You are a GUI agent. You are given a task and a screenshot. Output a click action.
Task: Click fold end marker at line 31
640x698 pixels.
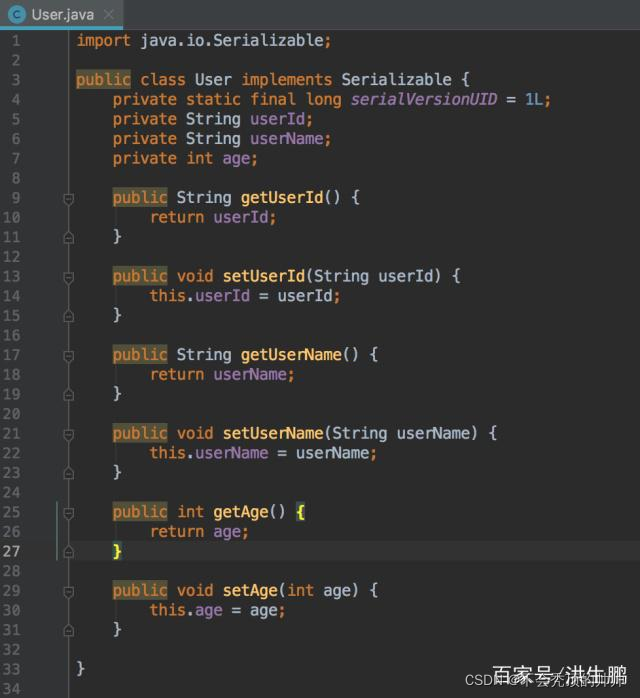[x=69, y=630]
